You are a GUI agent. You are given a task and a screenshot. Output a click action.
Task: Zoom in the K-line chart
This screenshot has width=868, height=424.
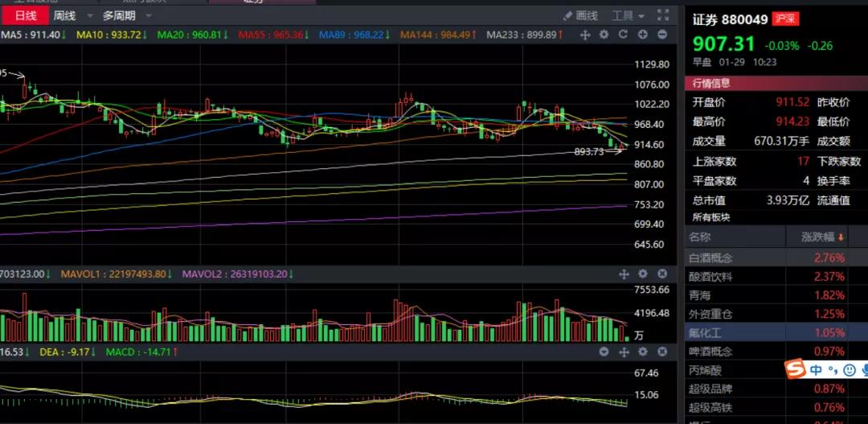[642, 35]
